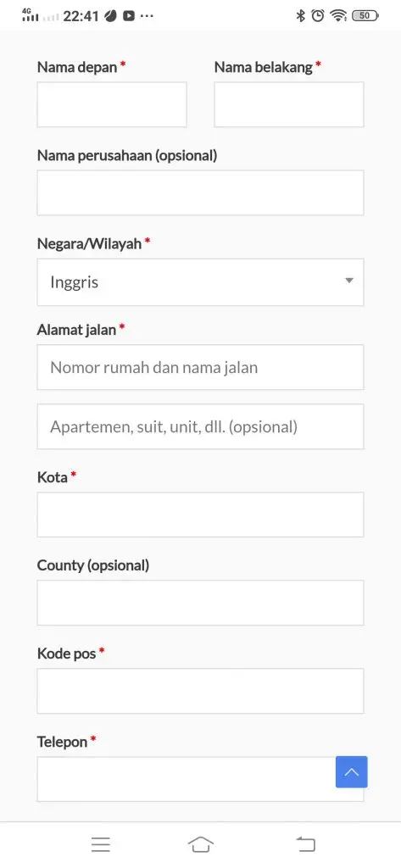Tap the battery level indicator

point(365,15)
